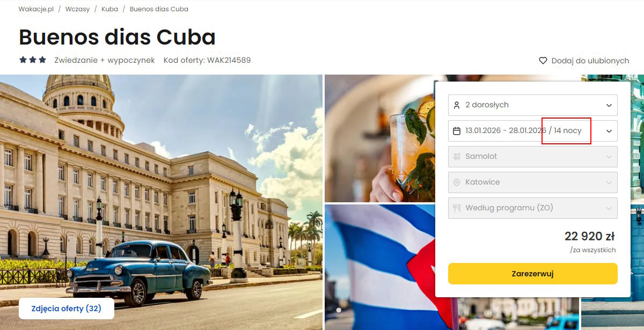The width and height of the screenshot is (644, 330).
Task: Expand the Samolot transport dropdown
Action: click(x=533, y=157)
